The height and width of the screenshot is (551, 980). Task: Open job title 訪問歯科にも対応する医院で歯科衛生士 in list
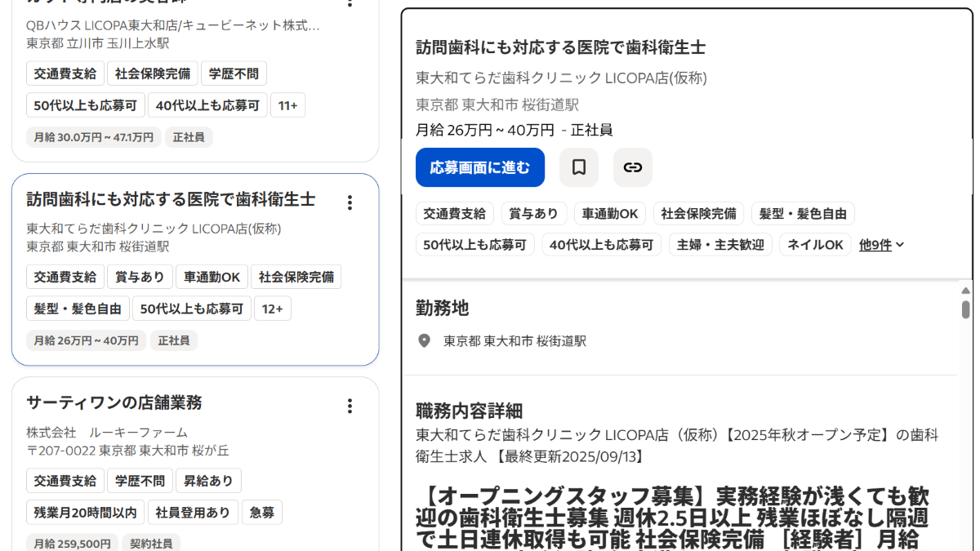(x=171, y=199)
